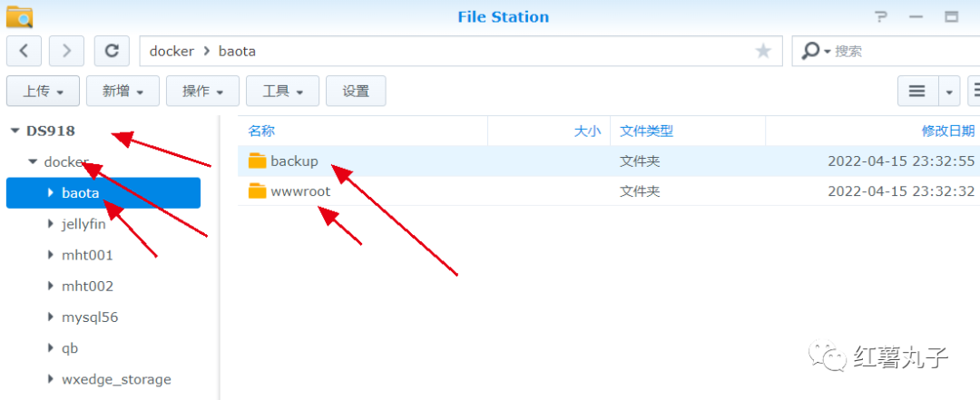Image resolution: width=980 pixels, height=400 pixels.
Task: Sort by 修改日期 column header
Action: click(x=948, y=131)
